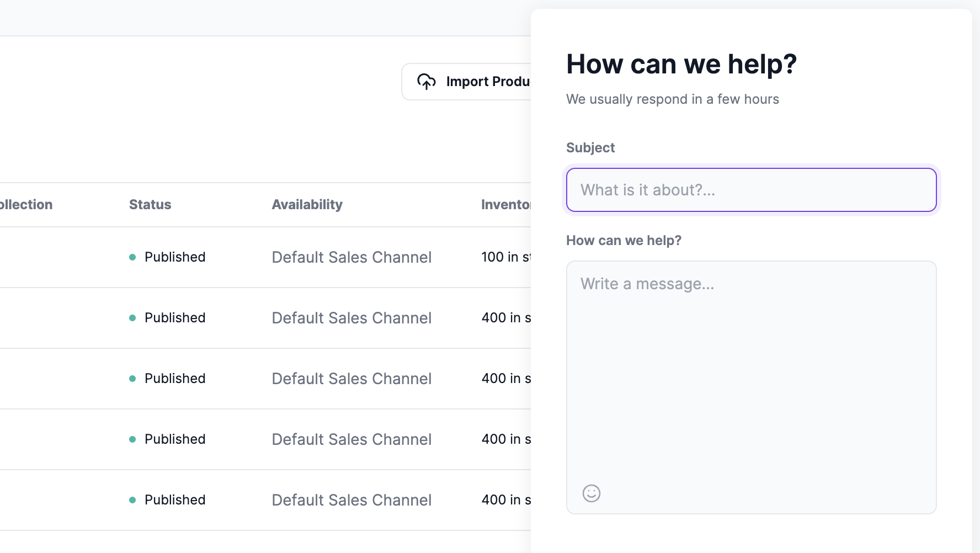Viewport: 980px width, 553px height.
Task: Select the Published status on the third row
Action: pos(174,378)
